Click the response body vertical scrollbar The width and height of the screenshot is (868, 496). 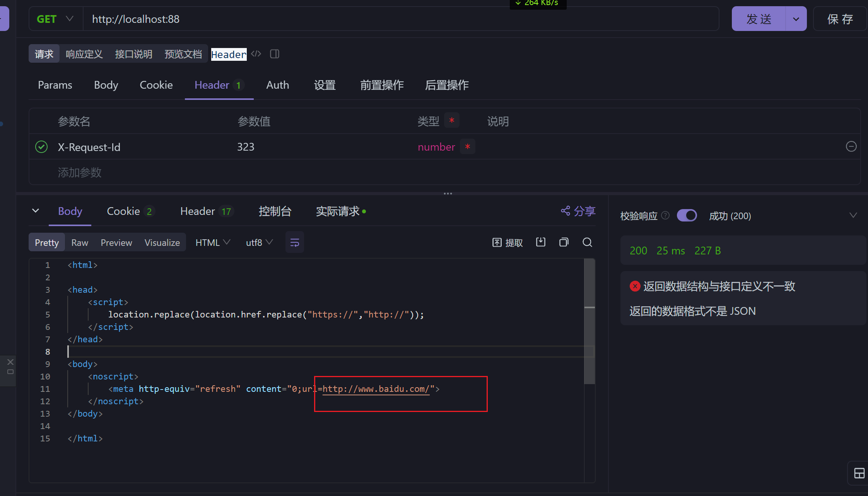[589, 321]
